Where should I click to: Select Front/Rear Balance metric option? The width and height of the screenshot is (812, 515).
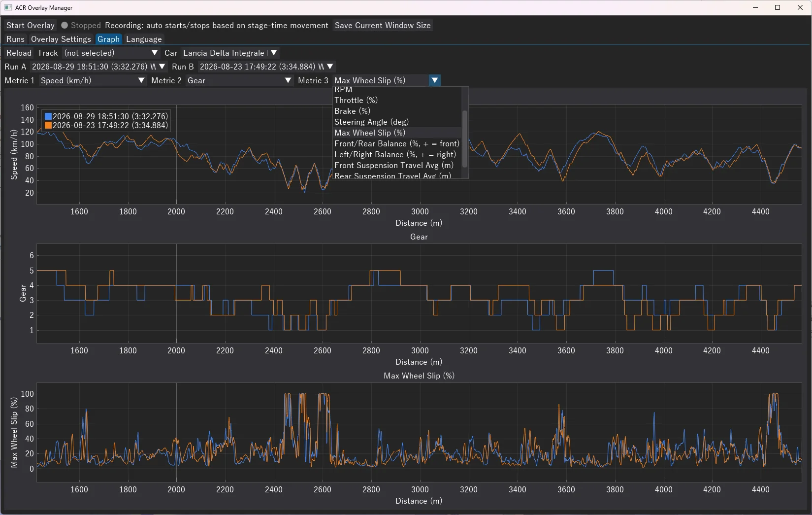pos(397,143)
